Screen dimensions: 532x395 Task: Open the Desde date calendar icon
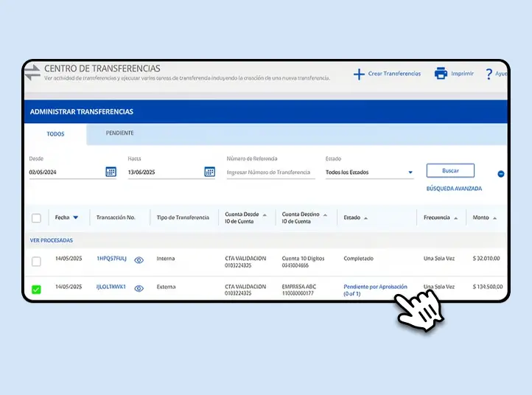(x=111, y=172)
